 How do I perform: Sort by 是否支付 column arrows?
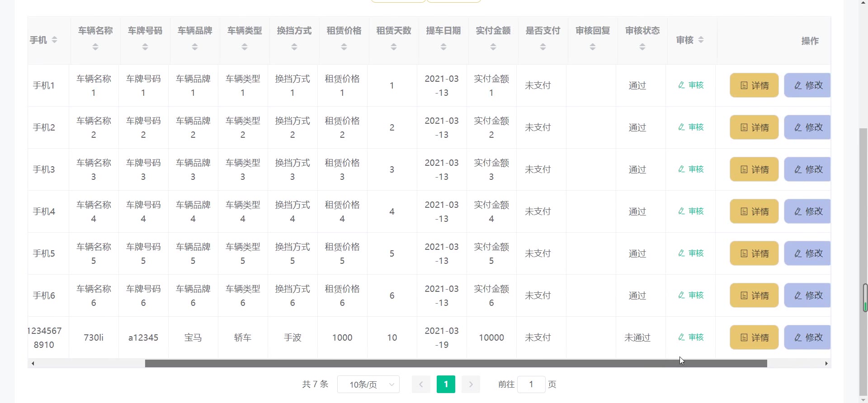(543, 47)
